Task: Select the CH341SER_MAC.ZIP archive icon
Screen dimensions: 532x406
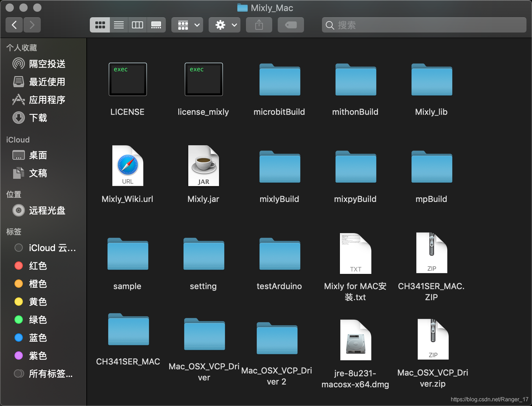Action: [432, 253]
